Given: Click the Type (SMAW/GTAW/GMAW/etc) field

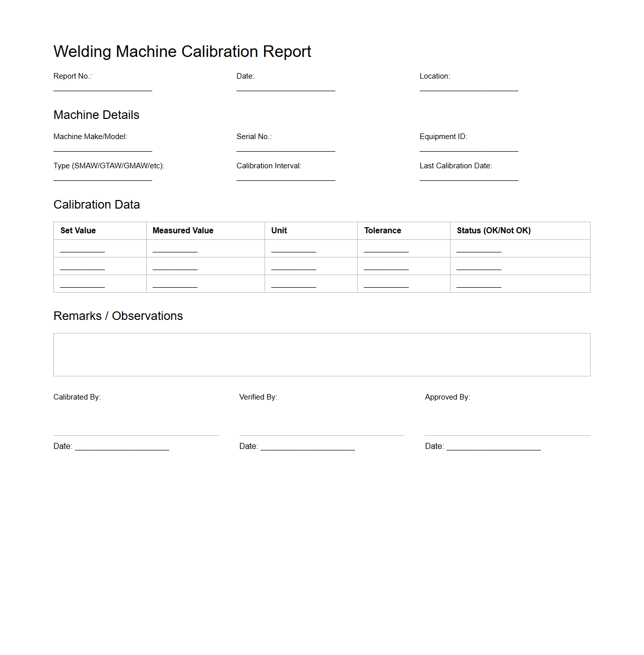Looking at the screenshot, I should 102,178.
